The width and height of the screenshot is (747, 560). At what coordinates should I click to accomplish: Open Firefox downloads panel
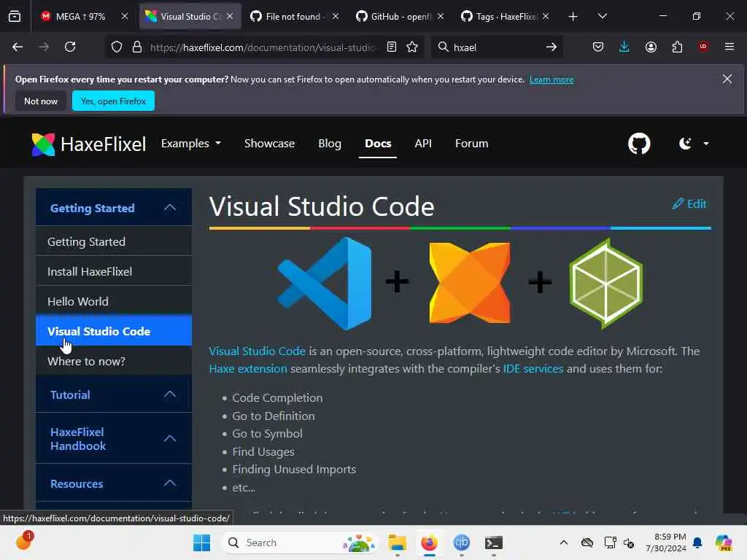pos(624,47)
